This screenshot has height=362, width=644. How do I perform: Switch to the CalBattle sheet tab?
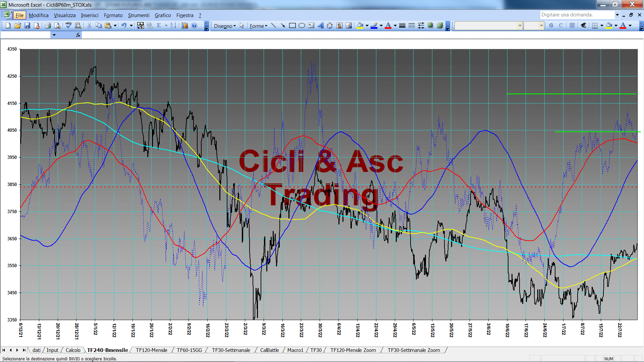(269, 350)
